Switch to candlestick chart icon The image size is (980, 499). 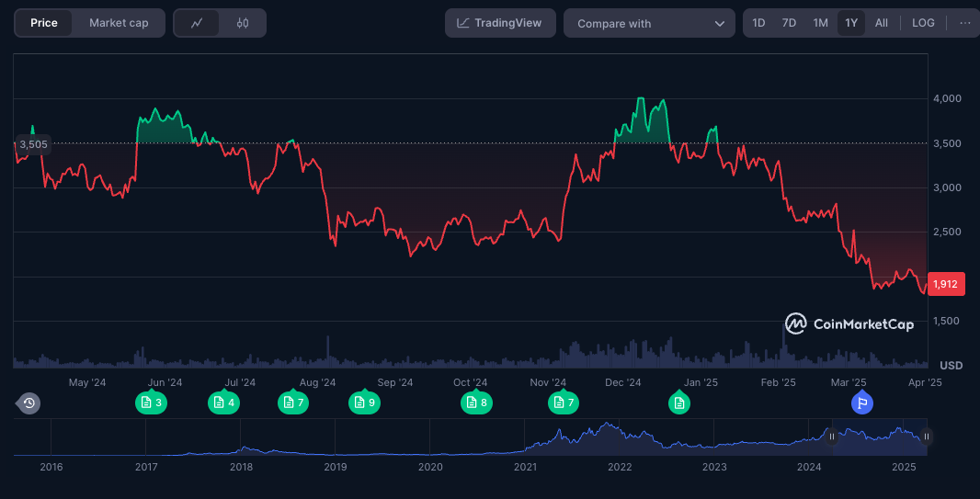(x=243, y=23)
